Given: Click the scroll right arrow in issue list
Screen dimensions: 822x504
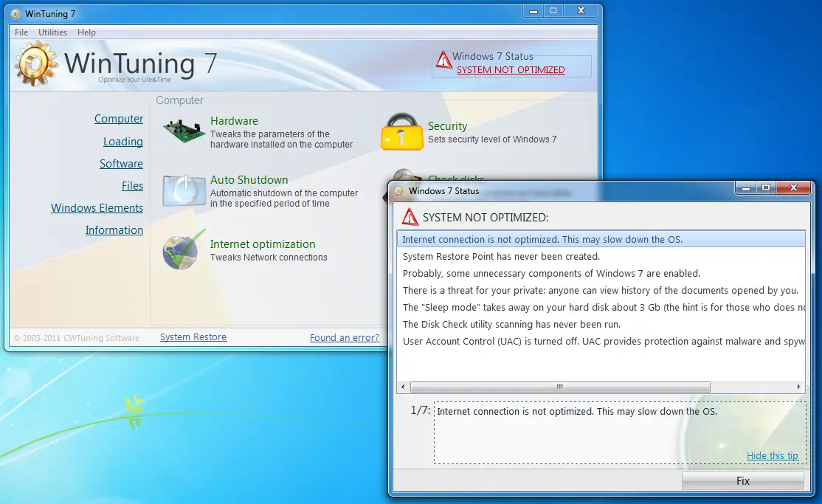Looking at the screenshot, I should 798,387.
